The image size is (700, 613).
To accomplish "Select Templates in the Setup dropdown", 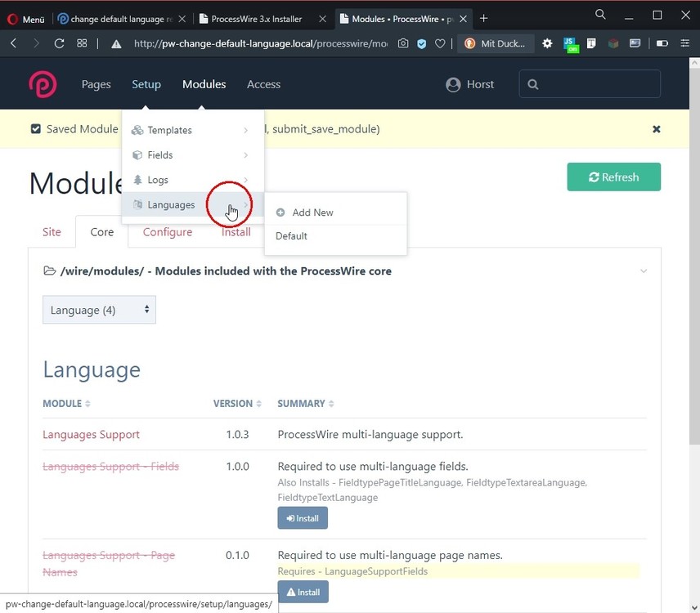I will (x=193, y=130).
